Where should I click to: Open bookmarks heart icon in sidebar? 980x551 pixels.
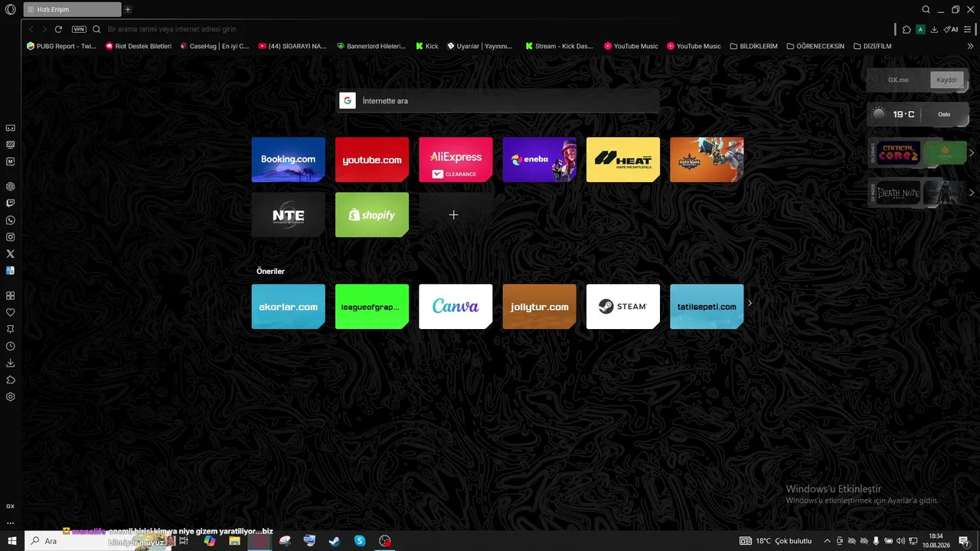point(11,312)
